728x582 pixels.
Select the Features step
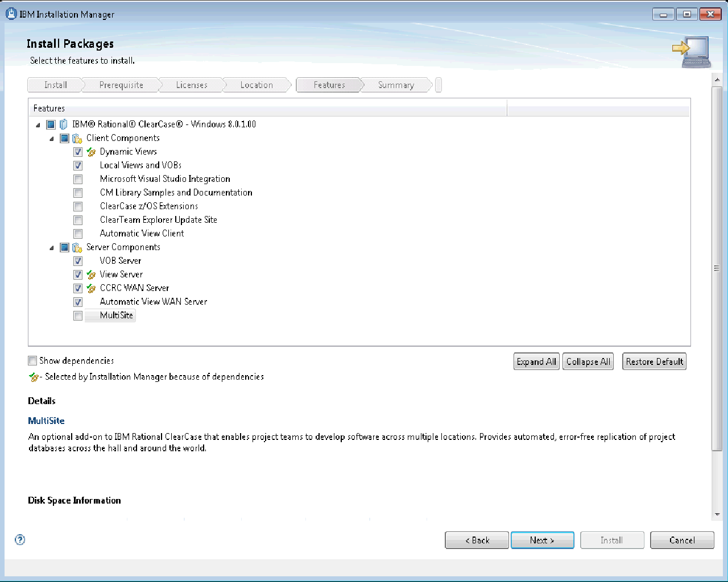pyautogui.click(x=329, y=85)
